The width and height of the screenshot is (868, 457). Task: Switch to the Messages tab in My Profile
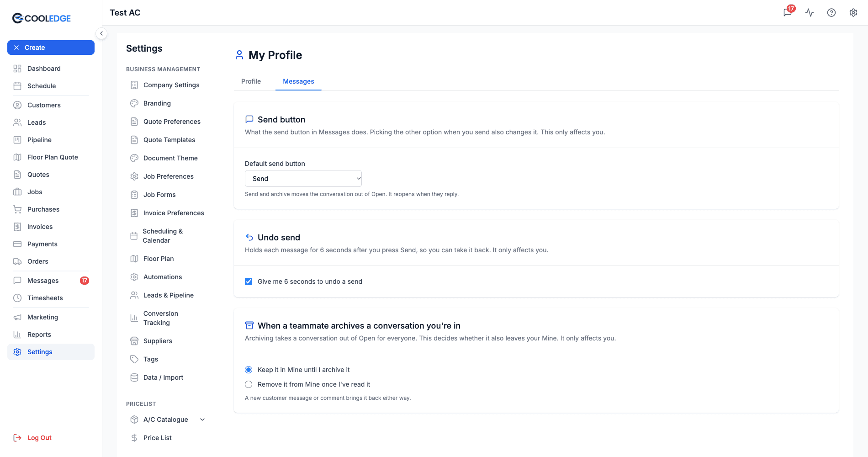point(298,81)
